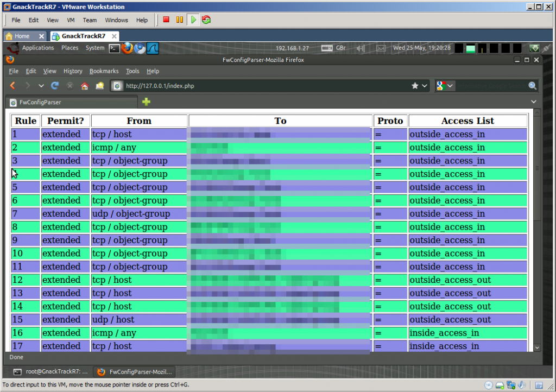The image size is (556, 392).
Task: Bookmark this page with the star icon
Action: [x=415, y=86]
